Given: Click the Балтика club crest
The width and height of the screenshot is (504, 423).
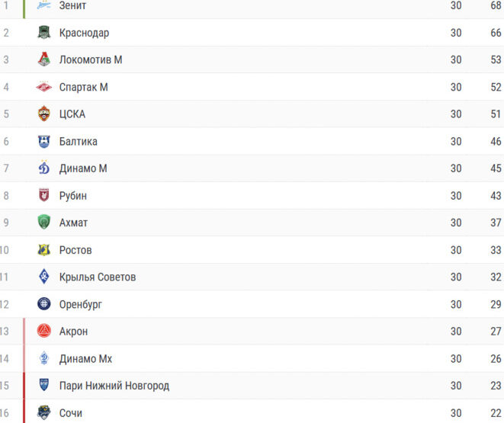Looking at the screenshot, I should [44, 141].
